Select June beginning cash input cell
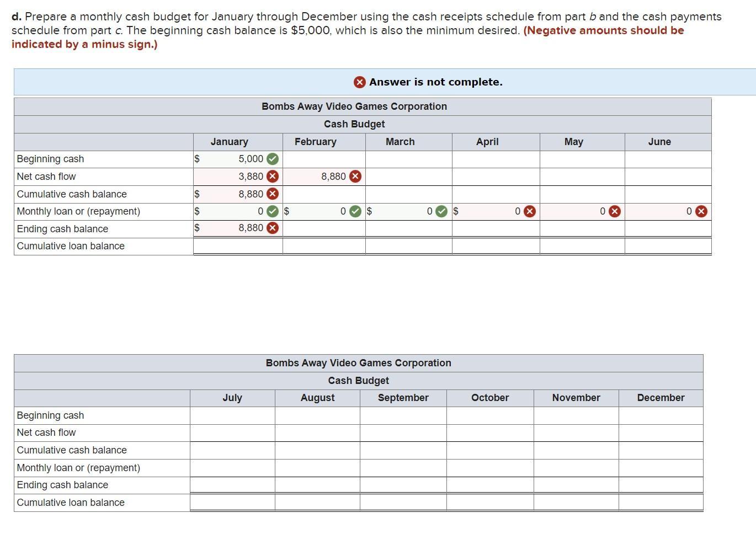 [668, 159]
